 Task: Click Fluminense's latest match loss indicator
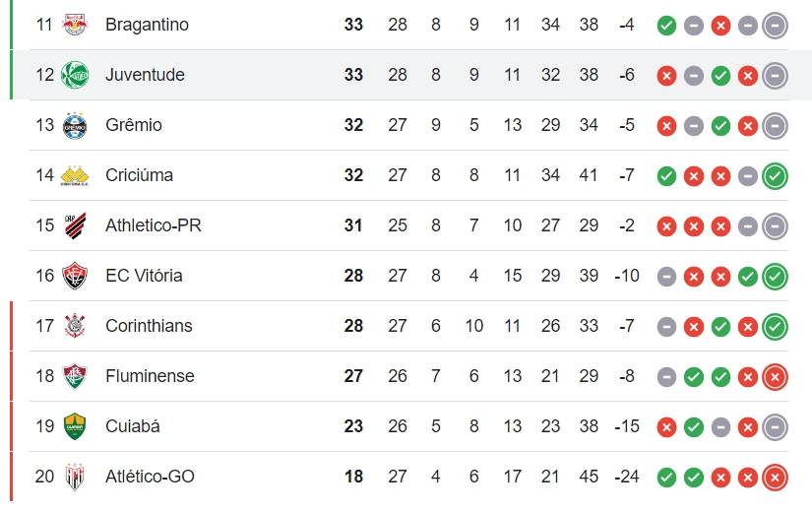(x=775, y=377)
